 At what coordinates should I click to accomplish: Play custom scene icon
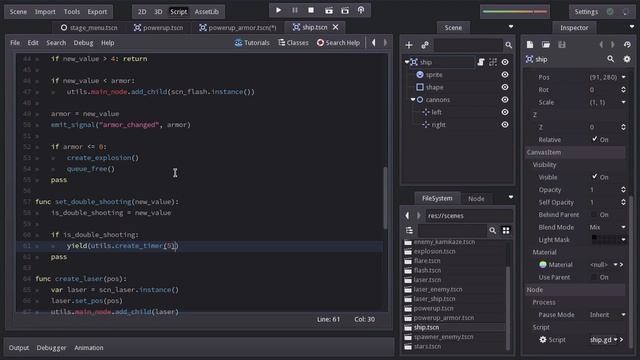pyautogui.click(x=345, y=10)
